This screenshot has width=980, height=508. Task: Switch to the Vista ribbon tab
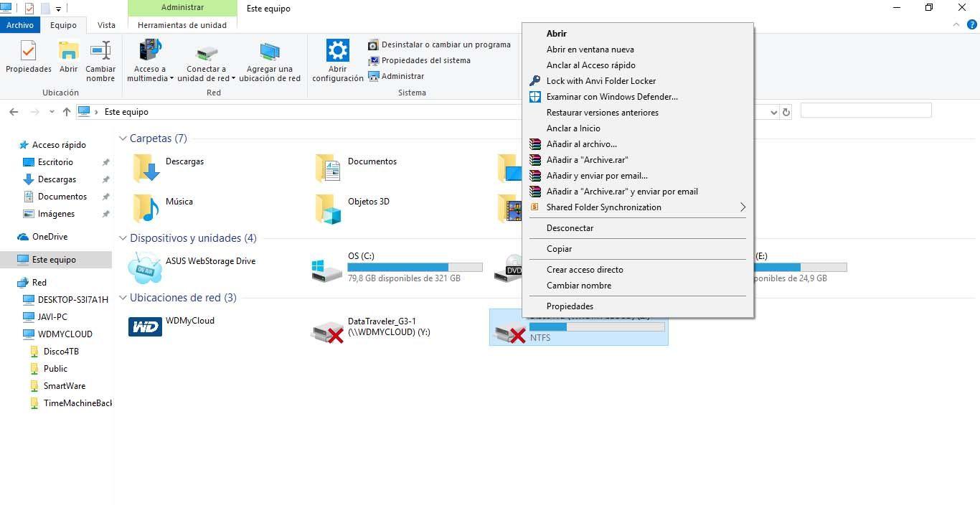106,24
